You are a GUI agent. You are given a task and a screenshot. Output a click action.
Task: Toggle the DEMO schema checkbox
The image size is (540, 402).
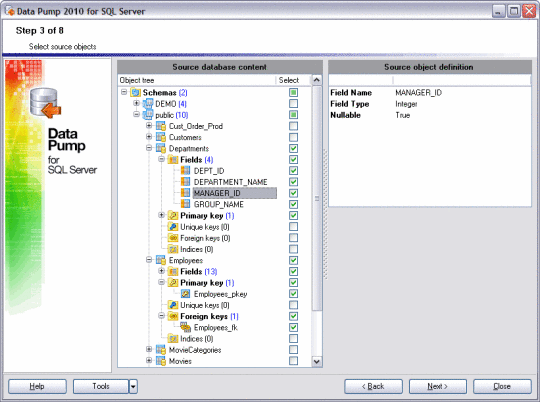coord(293,104)
